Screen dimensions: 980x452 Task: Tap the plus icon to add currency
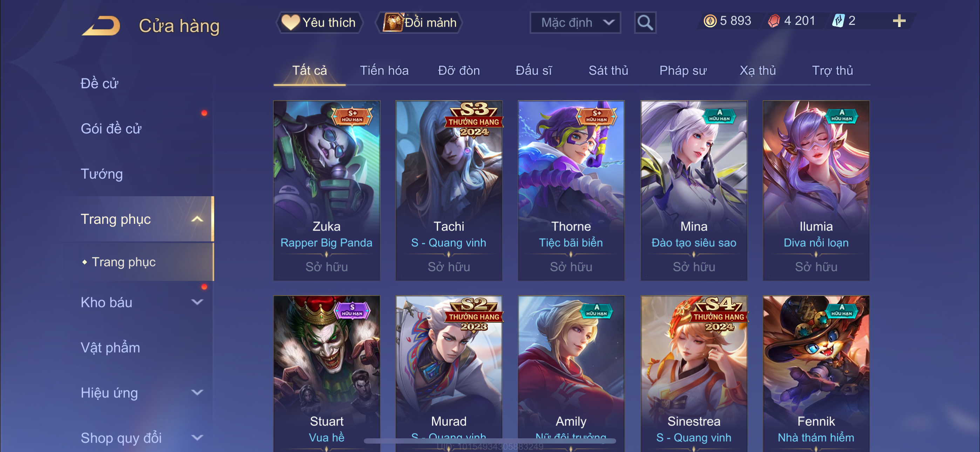click(x=899, y=21)
